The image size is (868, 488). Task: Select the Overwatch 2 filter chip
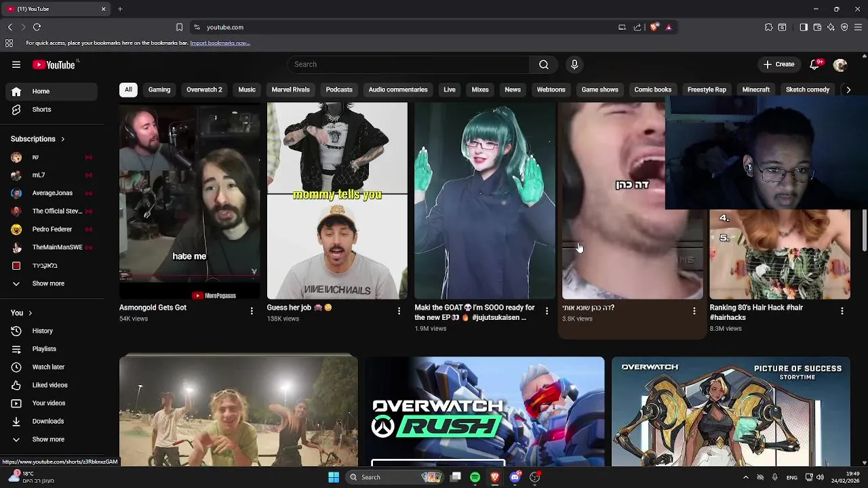[204, 89]
